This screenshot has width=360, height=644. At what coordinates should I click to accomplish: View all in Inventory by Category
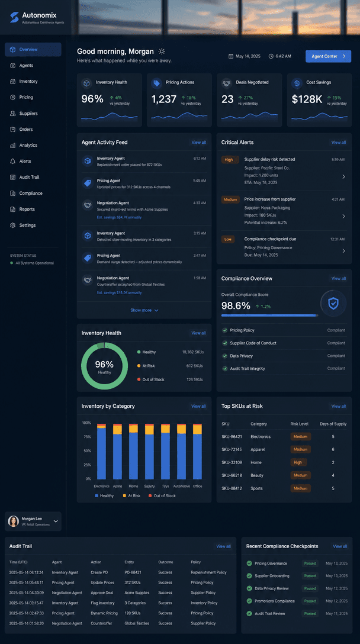pos(198,406)
